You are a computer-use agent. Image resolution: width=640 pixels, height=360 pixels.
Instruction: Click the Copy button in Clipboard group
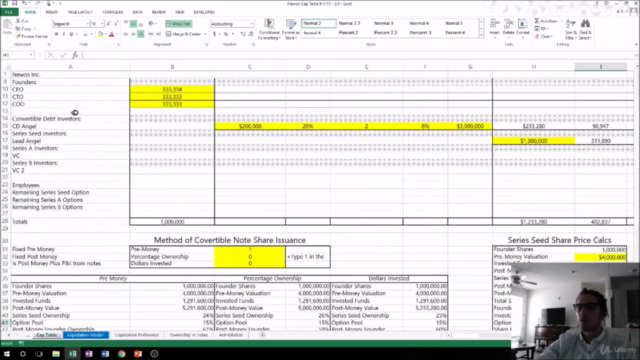point(24,29)
